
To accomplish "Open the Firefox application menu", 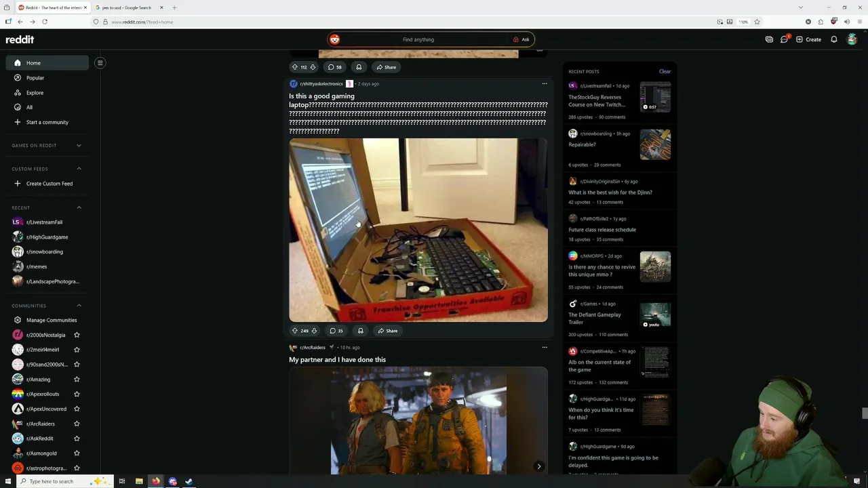I will coord(859,22).
